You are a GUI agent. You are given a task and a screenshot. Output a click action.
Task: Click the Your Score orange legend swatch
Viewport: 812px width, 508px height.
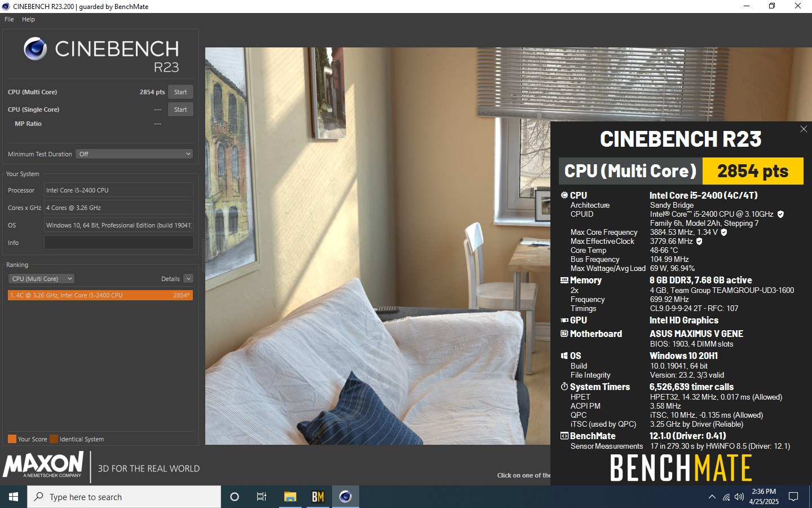click(x=12, y=439)
